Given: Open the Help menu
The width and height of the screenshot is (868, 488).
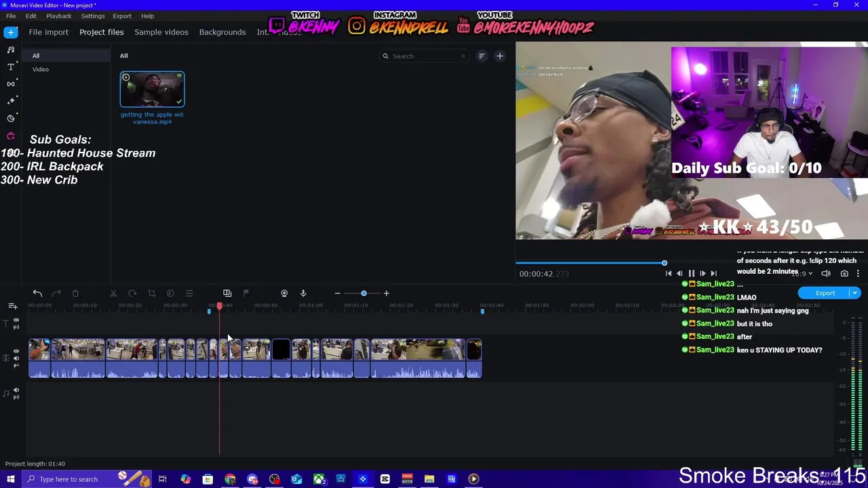Looking at the screenshot, I should [148, 16].
